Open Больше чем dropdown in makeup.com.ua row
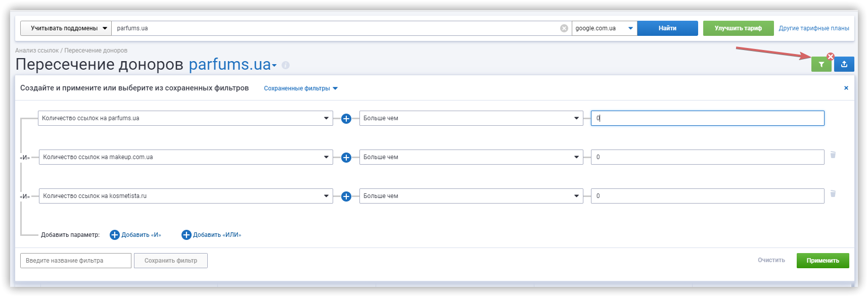 point(471,157)
